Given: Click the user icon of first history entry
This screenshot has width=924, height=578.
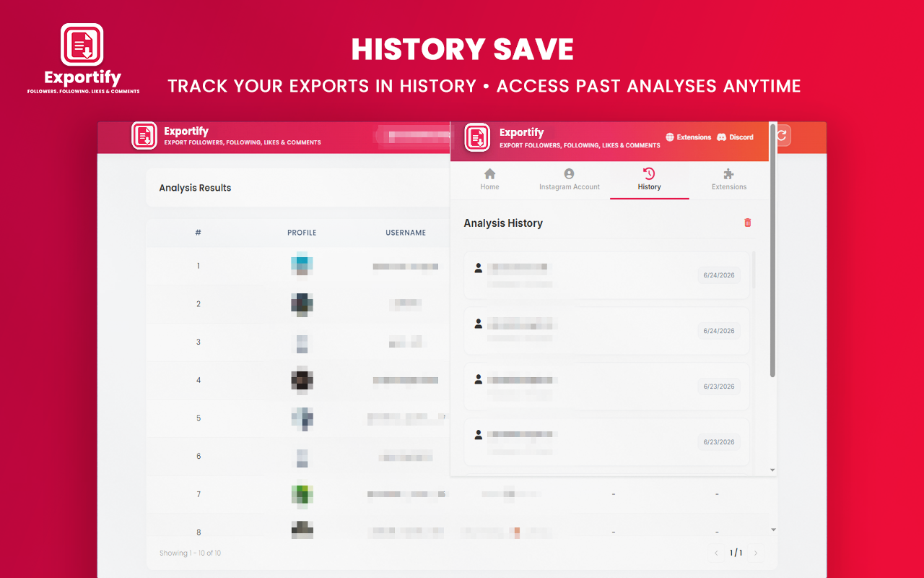Looking at the screenshot, I should [x=478, y=268].
